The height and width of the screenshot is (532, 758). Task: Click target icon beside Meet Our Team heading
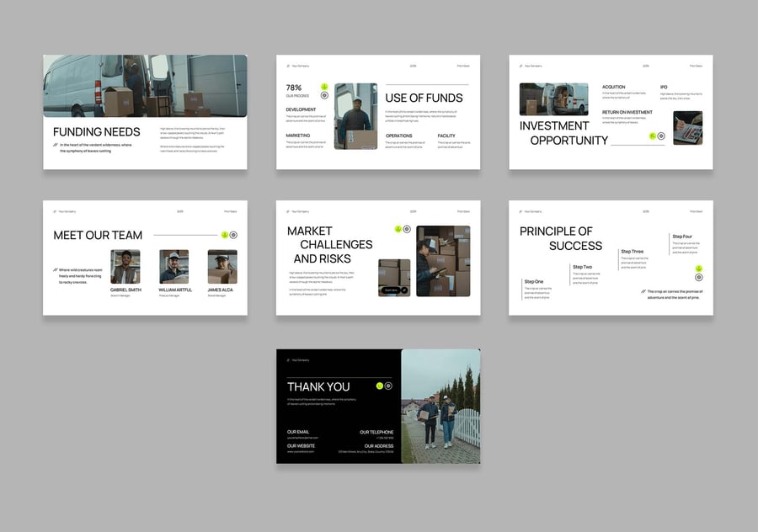(233, 235)
